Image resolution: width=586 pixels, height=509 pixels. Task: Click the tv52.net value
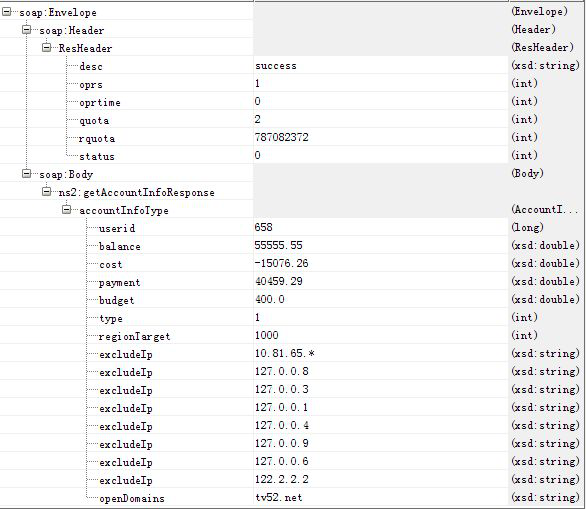279,497
